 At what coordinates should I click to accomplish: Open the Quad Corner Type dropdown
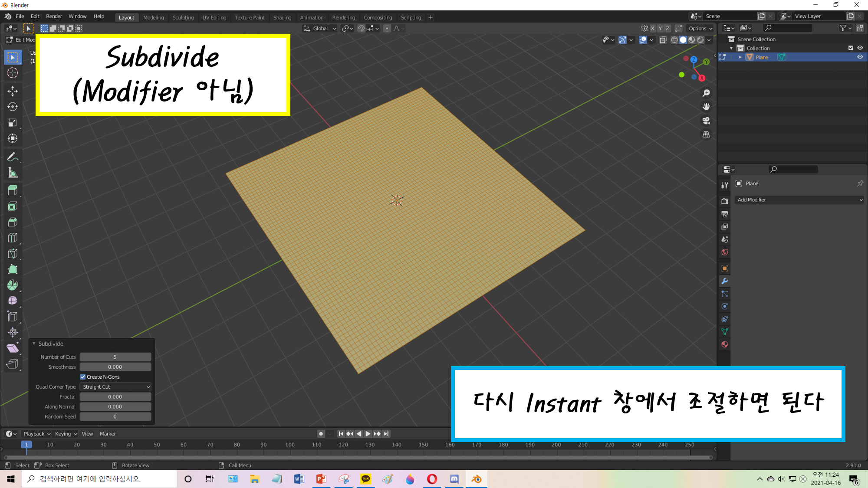click(115, 387)
